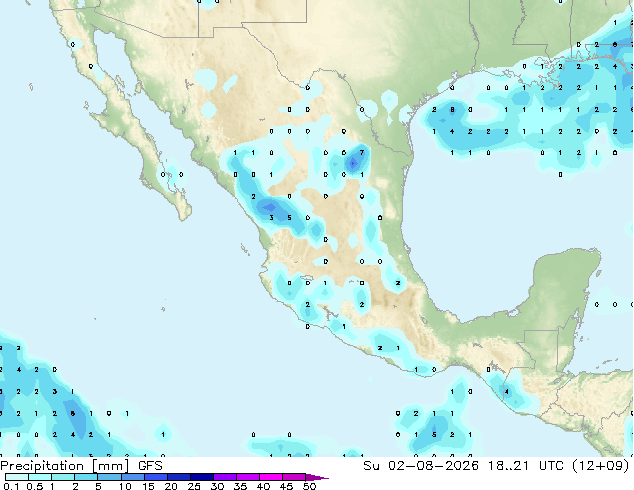Click the "8" precipitation value off Texas coast

point(452,110)
